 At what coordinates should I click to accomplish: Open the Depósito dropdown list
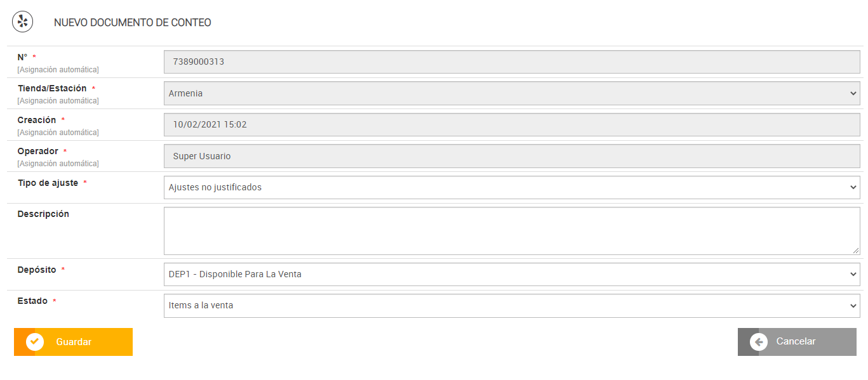point(511,275)
